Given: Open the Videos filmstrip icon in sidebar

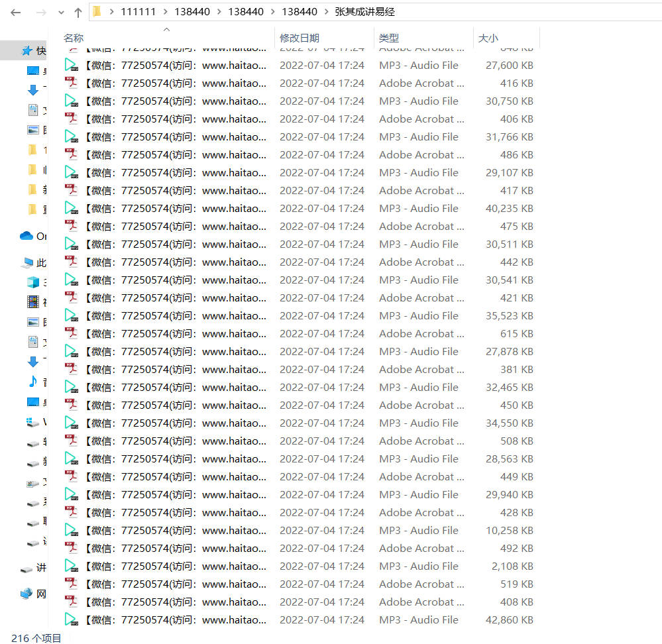Looking at the screenshot, I should 33,301.
